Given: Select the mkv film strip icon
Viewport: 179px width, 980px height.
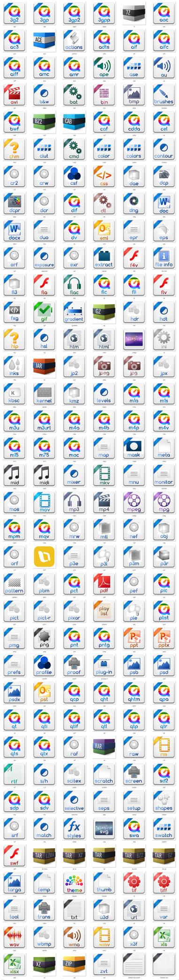Looking at the screenshot, I should (x=104, y=476).
